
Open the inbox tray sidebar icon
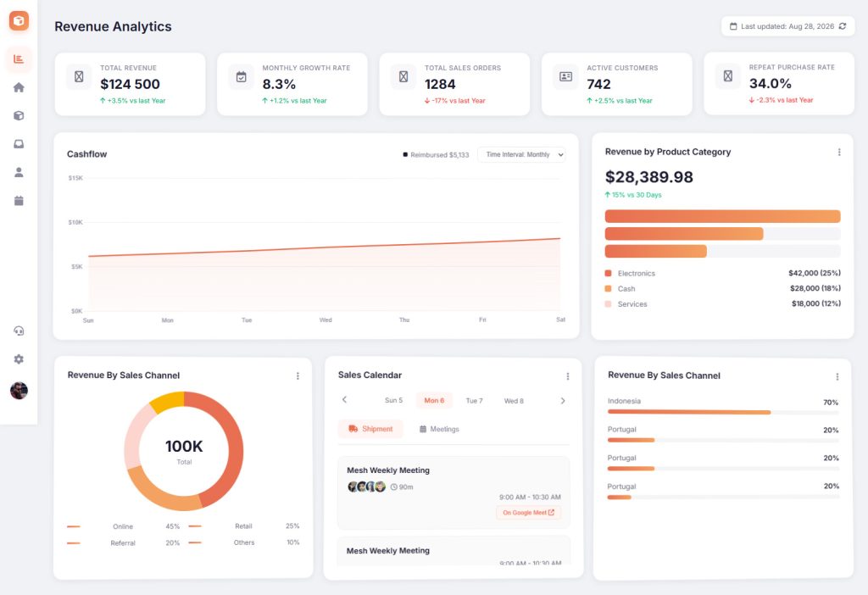19,144
